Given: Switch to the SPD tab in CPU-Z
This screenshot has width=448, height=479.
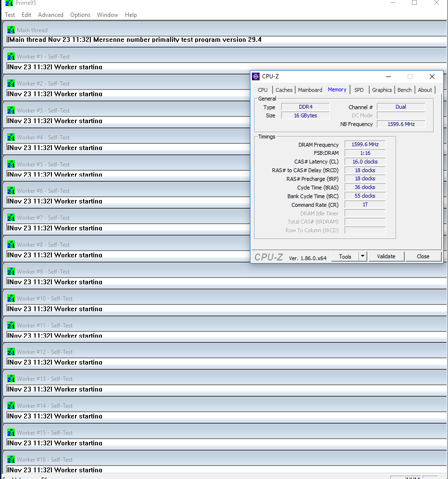Looking at the screenshot, I should click(359, 90).
